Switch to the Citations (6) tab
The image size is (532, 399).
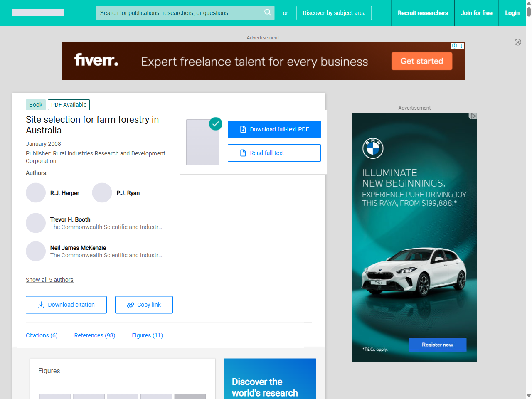tap(42, 335)
